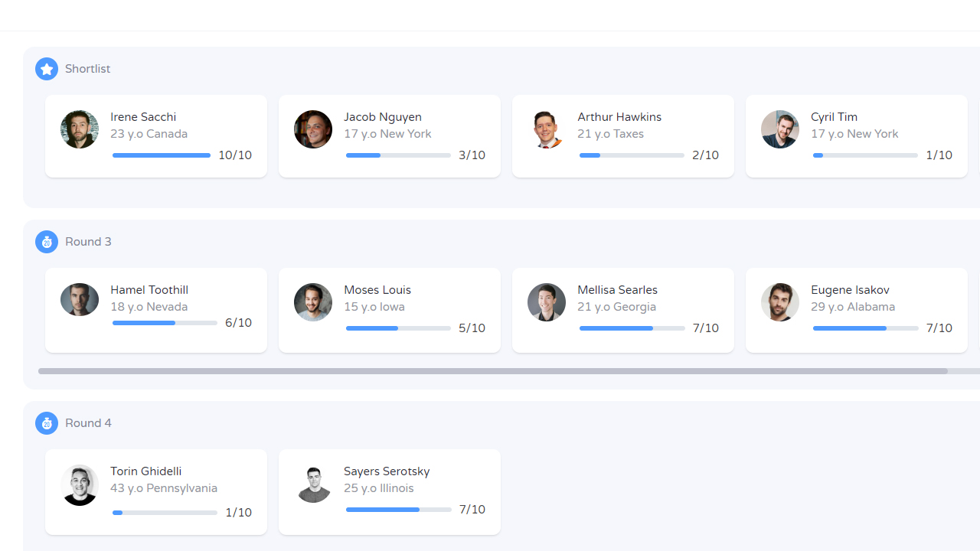Click Moses Louis' profile picture
This screenshot has width=980, height=551.
(313, 302)
